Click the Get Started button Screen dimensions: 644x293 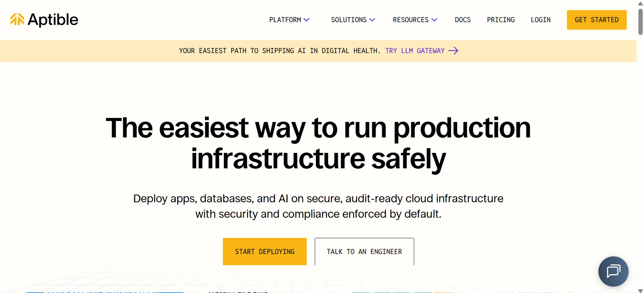pyautogui.click(x=597, y=20)
